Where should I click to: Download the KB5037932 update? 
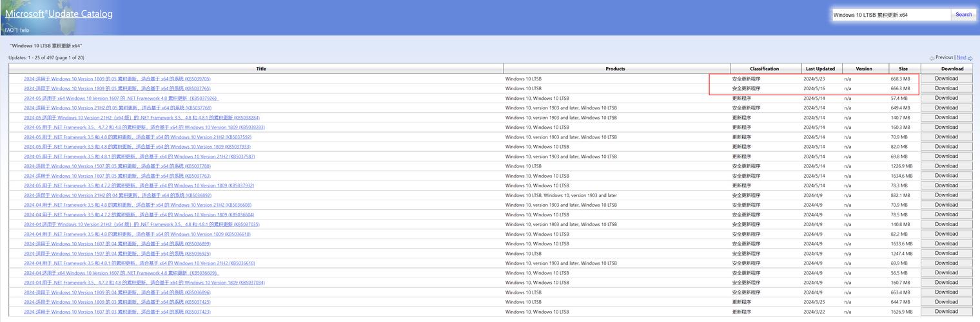946,185
